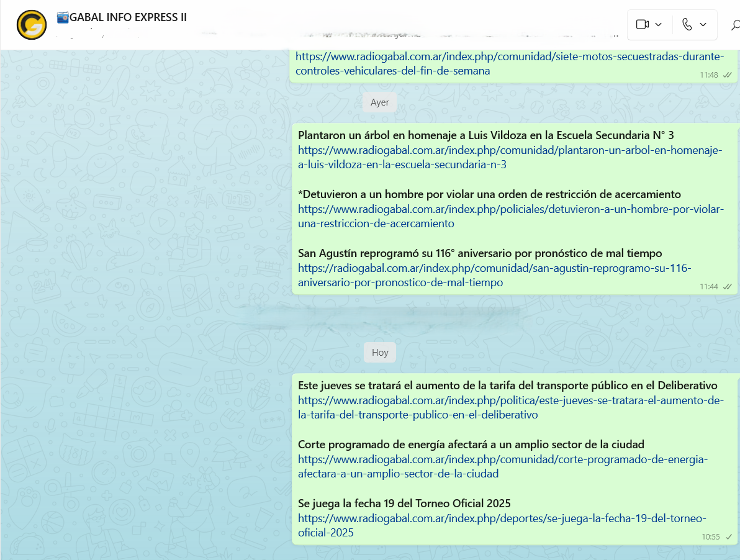
Task: Click the radio emoji in the chat title
Action: point(63,17)
